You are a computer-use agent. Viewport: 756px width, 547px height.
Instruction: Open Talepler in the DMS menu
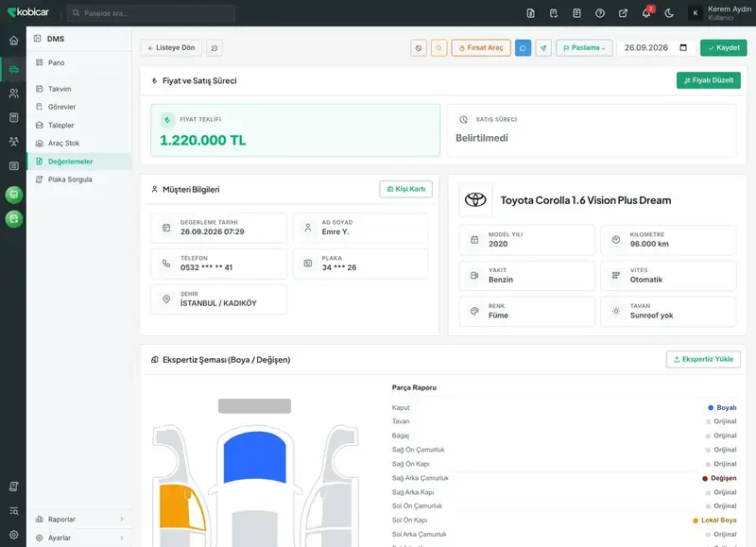point(79,126)
